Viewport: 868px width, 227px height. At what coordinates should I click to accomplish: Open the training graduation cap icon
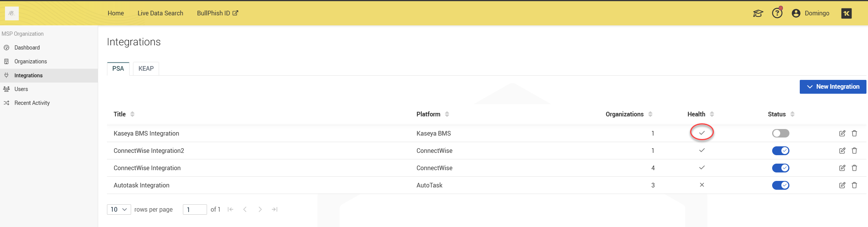758,13
